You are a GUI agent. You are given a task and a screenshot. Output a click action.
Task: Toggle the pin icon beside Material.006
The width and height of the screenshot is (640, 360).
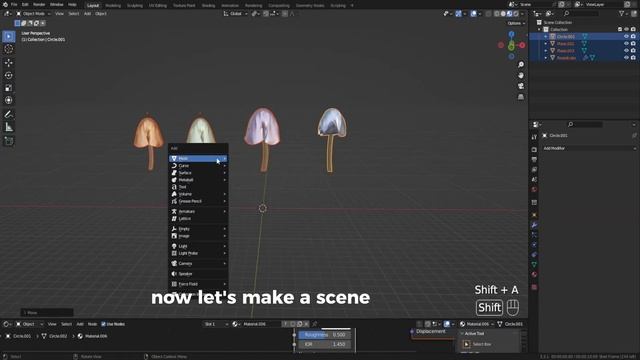coord(315,324)
